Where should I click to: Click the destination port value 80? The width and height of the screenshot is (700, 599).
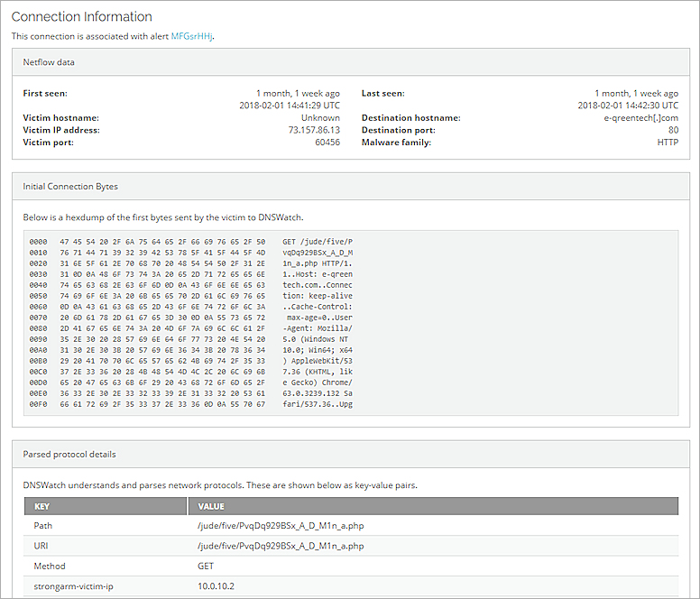pyautogui.click(x=673, y=130)
